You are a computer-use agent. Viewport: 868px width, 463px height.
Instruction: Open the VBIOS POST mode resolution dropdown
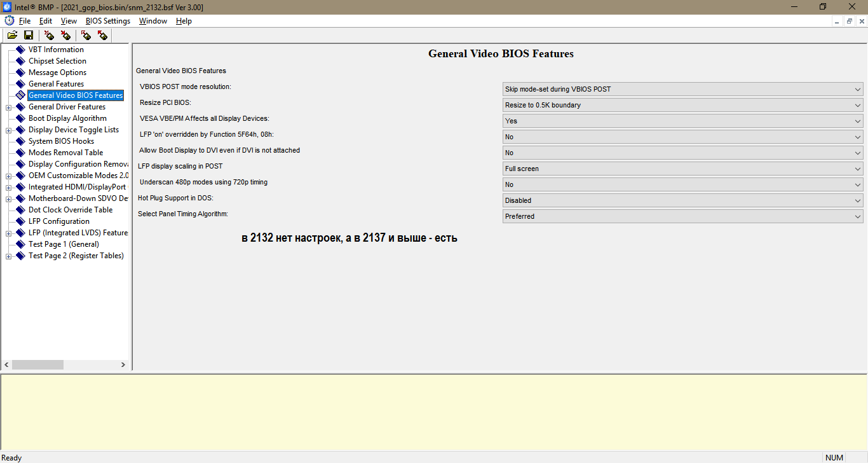(682, 89)
